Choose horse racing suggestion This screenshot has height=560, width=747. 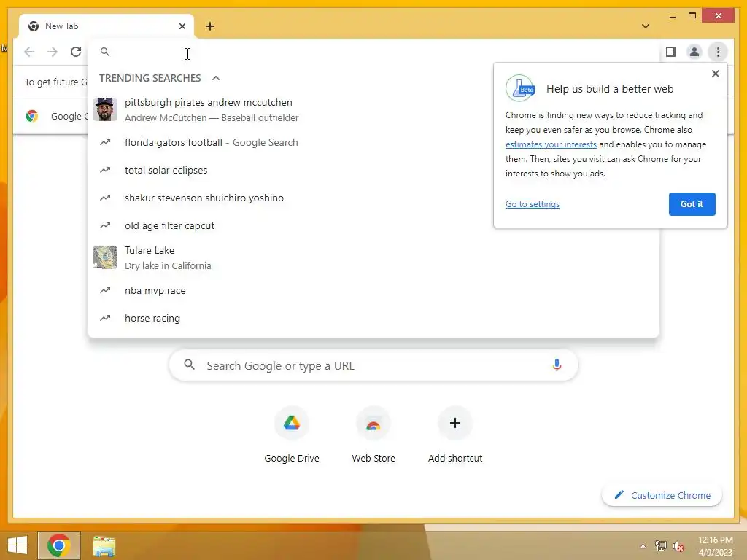click(373, 318)
